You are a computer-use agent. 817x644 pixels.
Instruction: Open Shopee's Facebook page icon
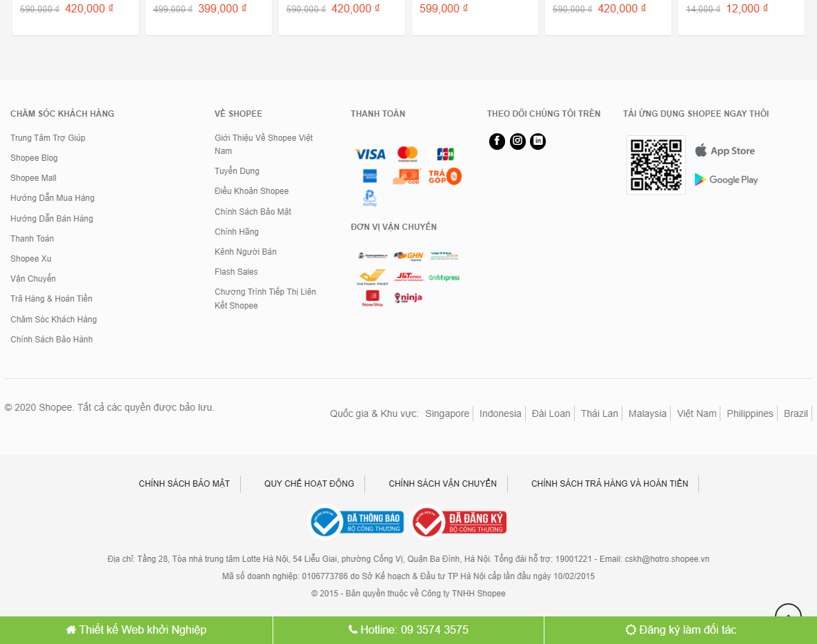[x=497, y=141]
